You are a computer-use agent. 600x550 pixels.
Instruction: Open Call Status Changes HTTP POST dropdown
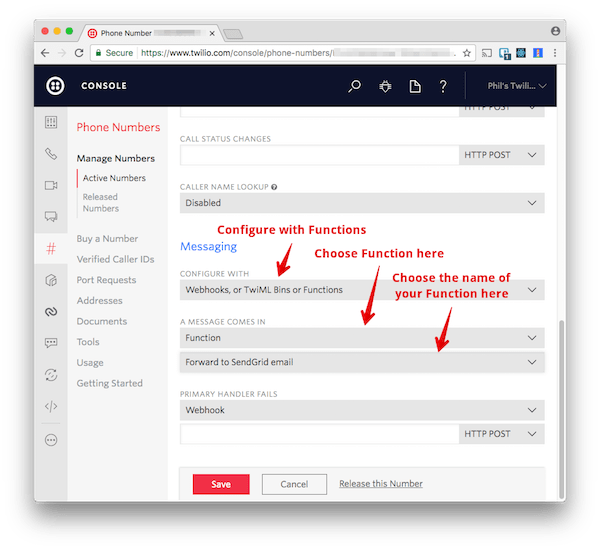501,155
